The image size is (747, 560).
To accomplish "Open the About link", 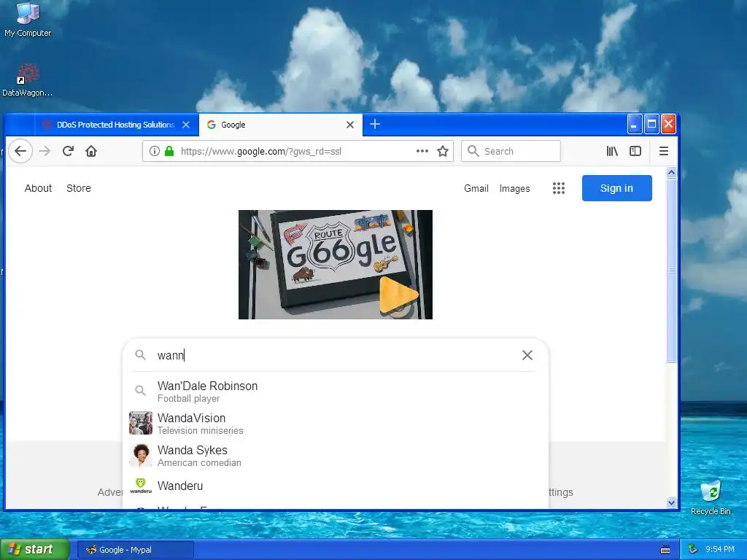I will coord(38,188).
